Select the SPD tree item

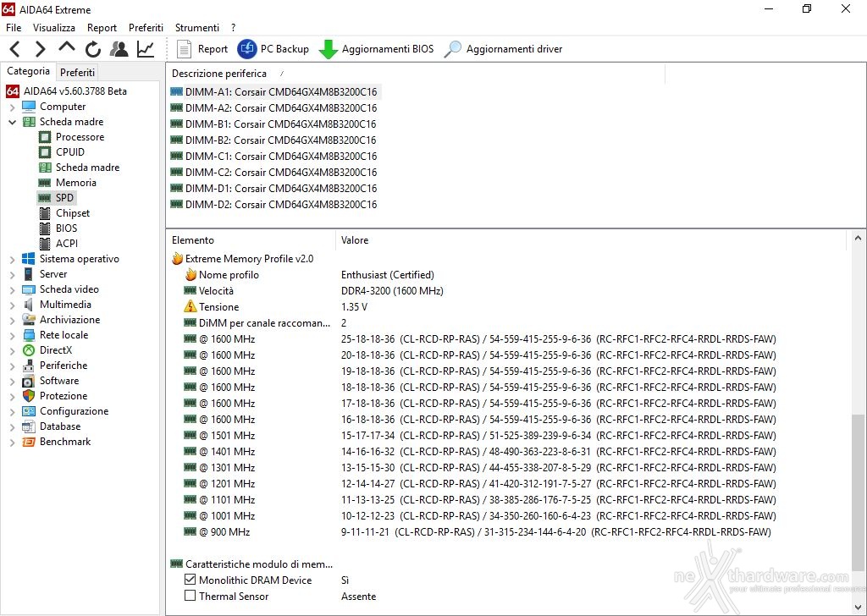pyautogui.click(x=57, y=198)
